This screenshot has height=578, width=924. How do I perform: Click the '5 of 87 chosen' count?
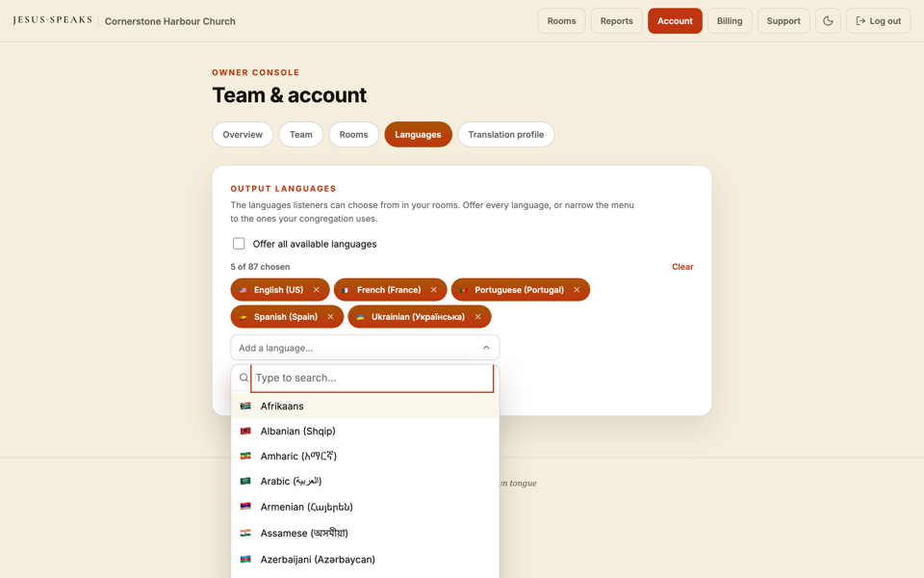(260, 267)
